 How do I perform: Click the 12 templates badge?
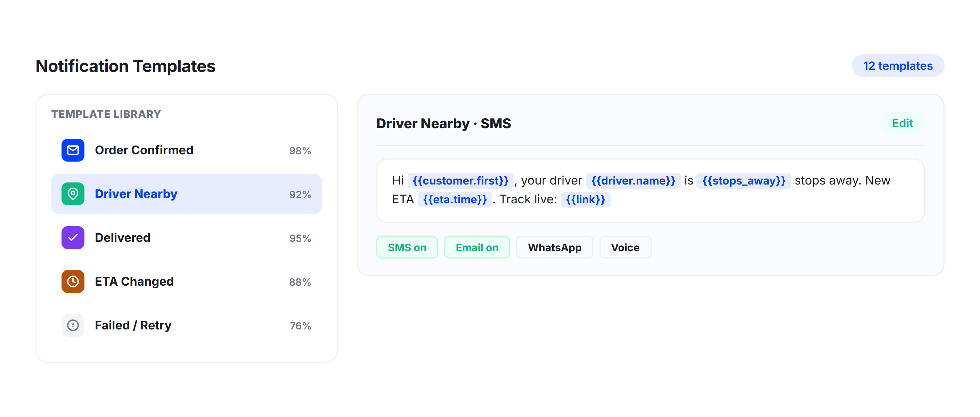tap(897, 66)
